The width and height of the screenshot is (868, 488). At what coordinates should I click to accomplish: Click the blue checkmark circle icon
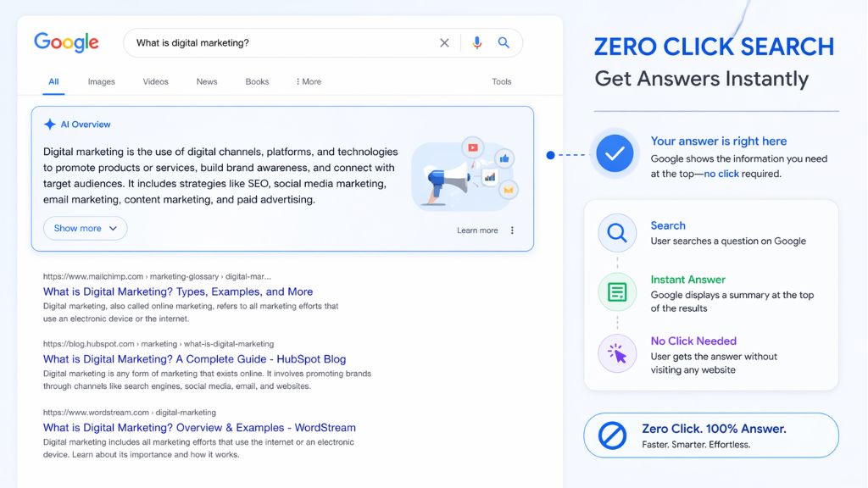click(615, 154)
